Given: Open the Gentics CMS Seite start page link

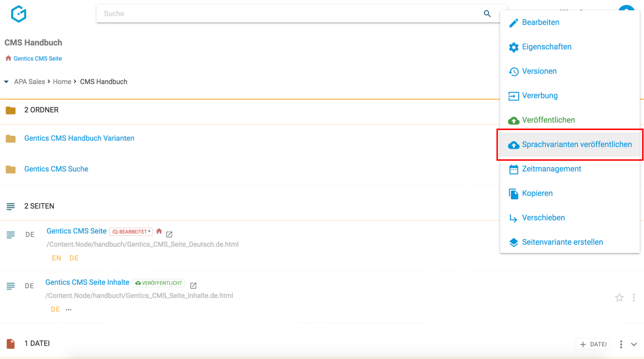Looking at the screenshot, I should (38, 59).
